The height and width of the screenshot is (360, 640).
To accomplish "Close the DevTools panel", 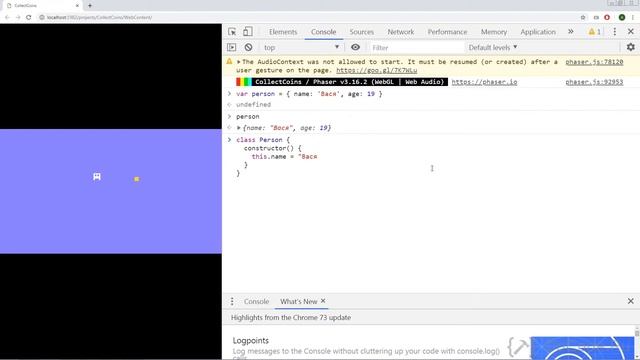I will [x=631, y=31].
